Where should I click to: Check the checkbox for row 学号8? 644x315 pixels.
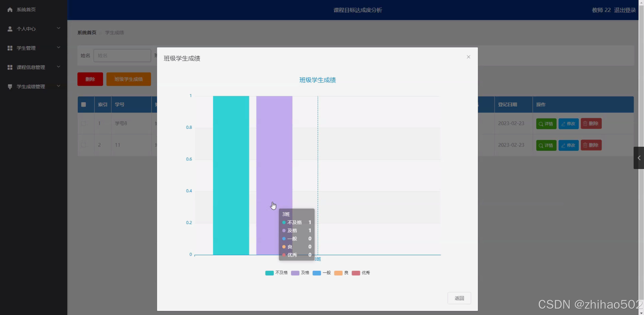coord(84,123)
